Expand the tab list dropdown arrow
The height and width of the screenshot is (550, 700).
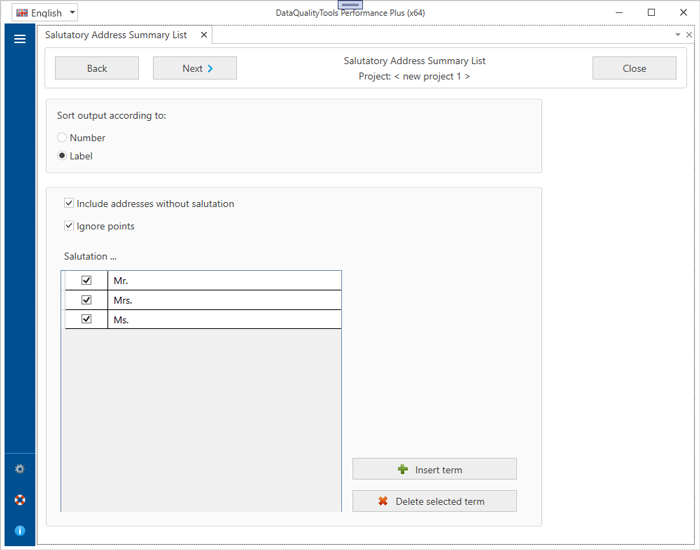pos(677,35)
